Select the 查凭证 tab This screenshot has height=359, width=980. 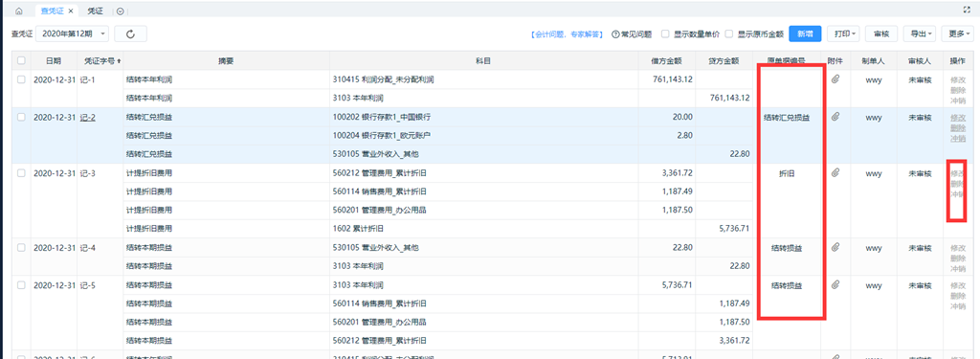point(53,11)
